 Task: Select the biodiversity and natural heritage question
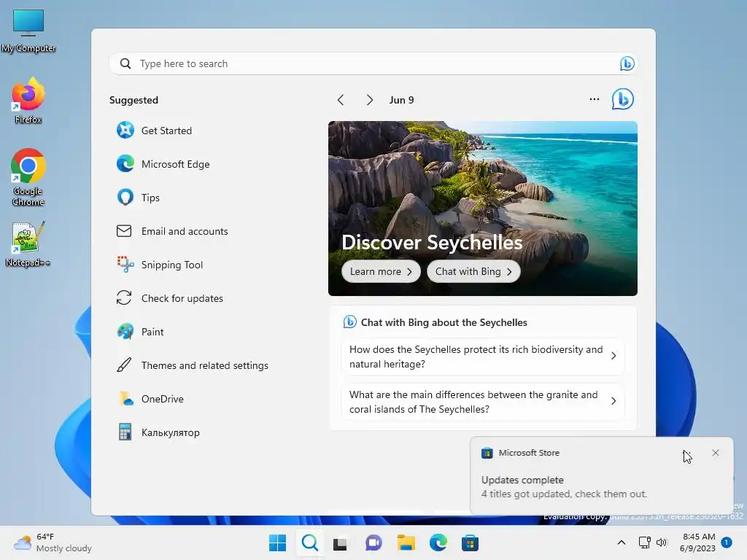pos(483,356)
